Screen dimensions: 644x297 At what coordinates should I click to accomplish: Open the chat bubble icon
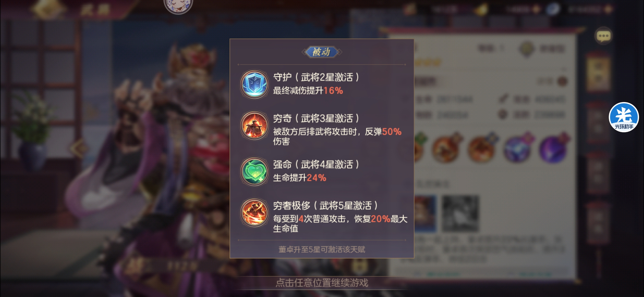pyautogui.click(x=604, y=36)
